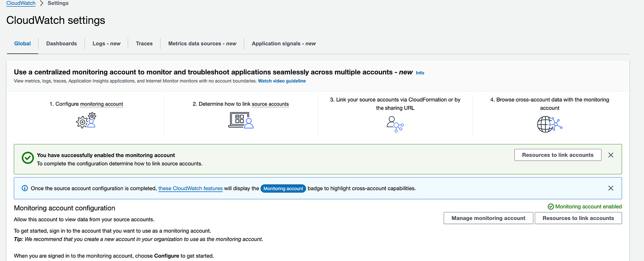Click the monitoring account underlined term
This screenshot has width=644, height=261.
pyautogui.click(x=101, y=104)
